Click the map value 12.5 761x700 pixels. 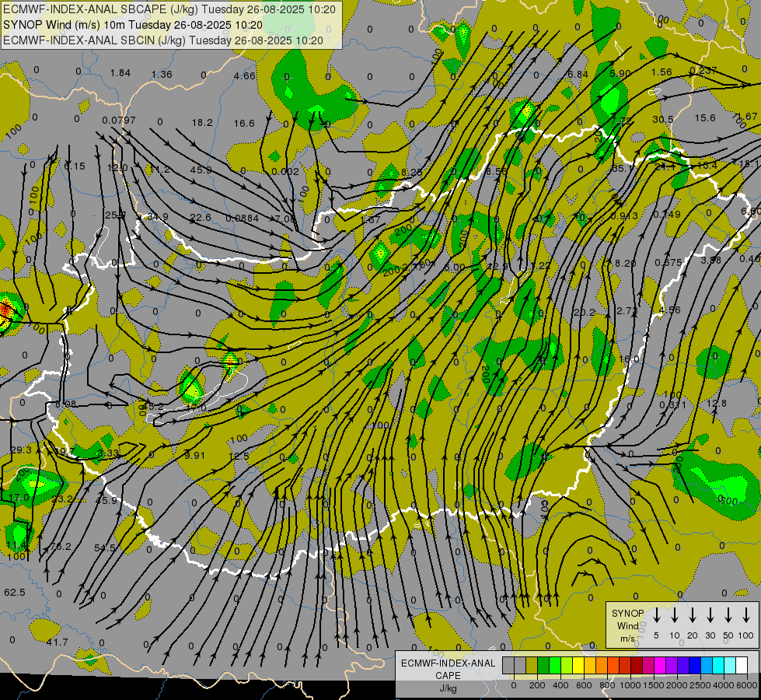coord(239,456)
